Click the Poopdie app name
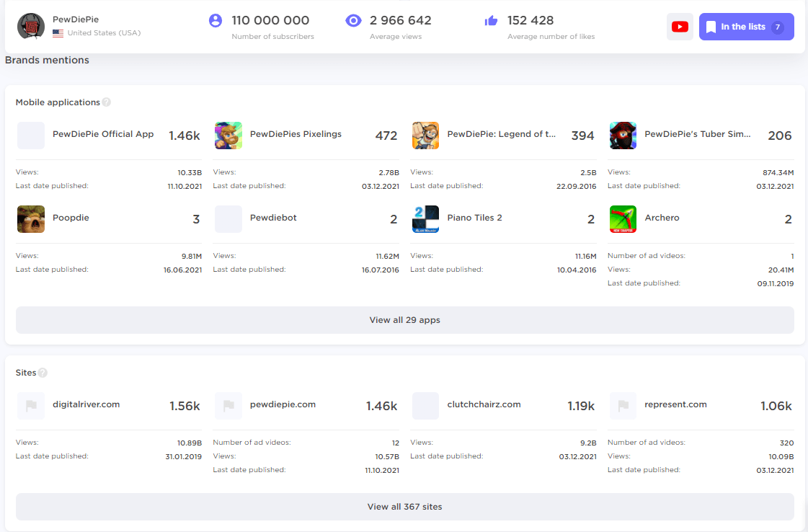Viewport: 808px width, 532px height. click(71, 218)
